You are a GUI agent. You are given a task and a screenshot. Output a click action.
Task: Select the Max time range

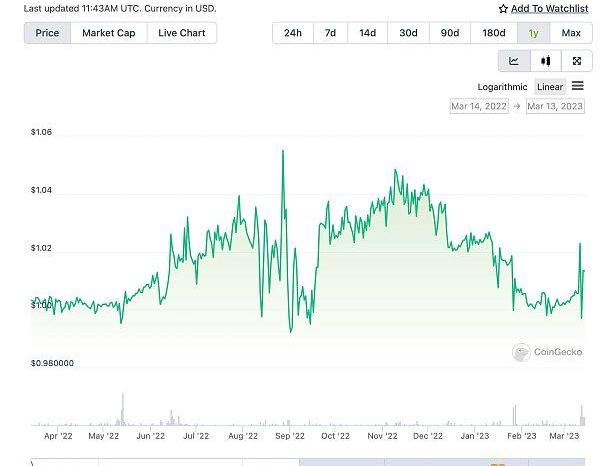[x=571, y=33]
